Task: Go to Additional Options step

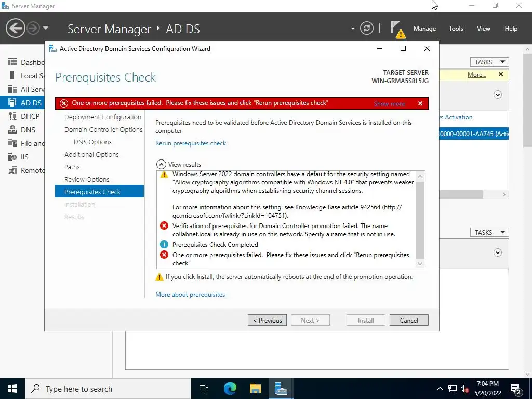Action: [91, 154]
